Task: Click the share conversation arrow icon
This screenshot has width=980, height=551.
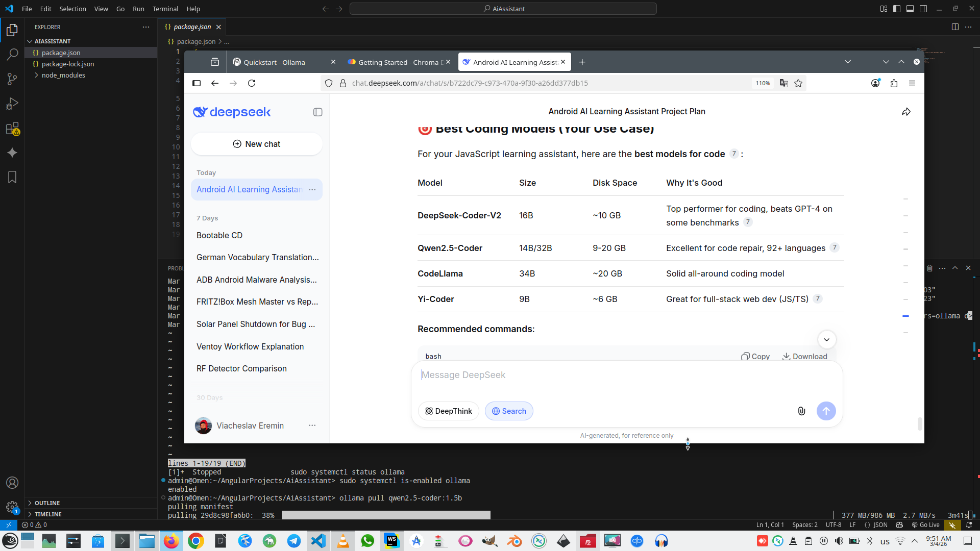Action: 906,112
